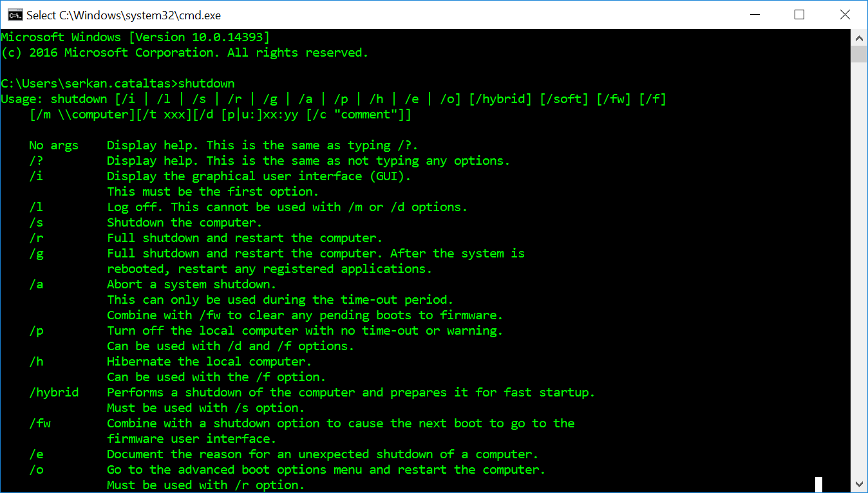Click the title bar text showing cmd.exe path
Viewport: 868px width, 493px height.
123,14
